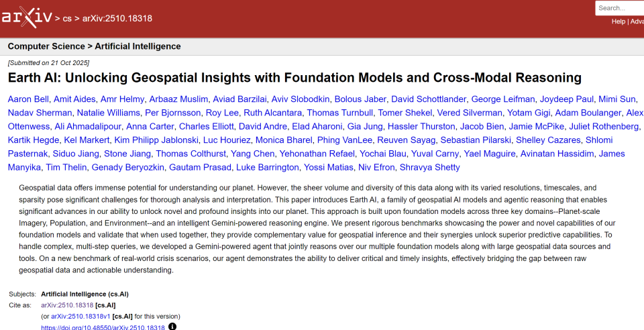Open author Mimi Sun link

click(x=616, y=99)
